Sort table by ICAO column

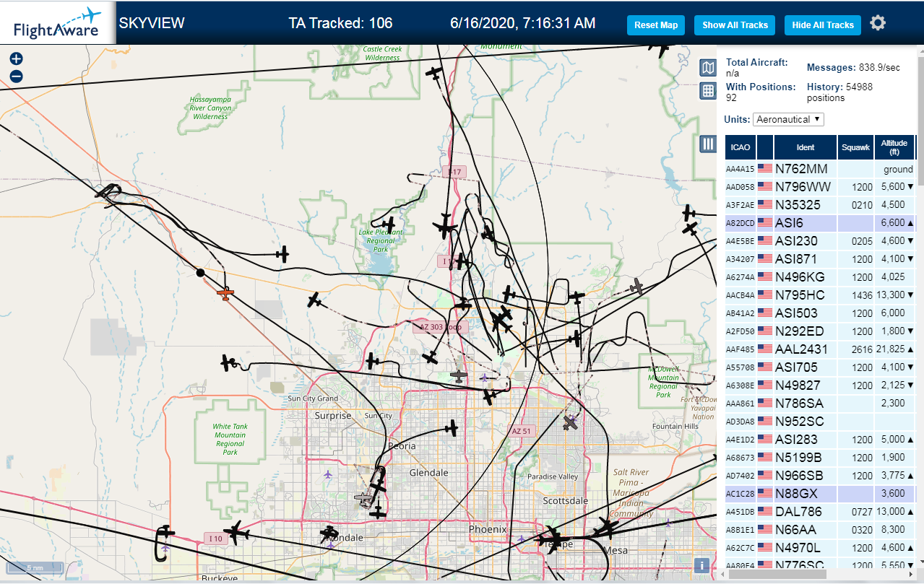click(x=741, y=147)
